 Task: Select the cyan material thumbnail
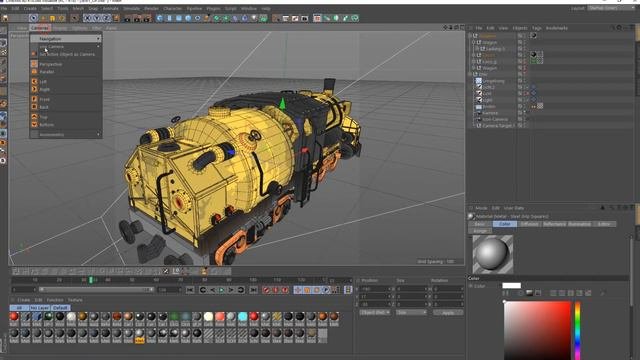point(242,317)
